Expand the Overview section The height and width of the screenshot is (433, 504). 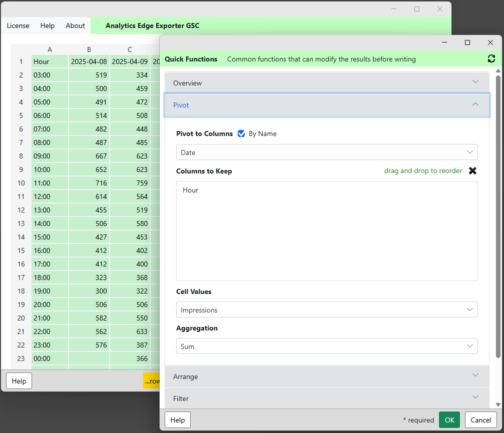(327, 83)
